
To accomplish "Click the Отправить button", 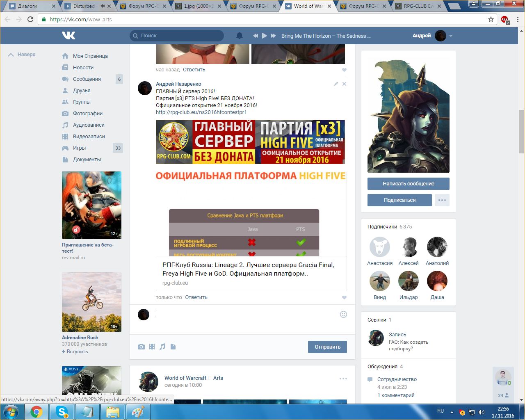I will 327,347.
